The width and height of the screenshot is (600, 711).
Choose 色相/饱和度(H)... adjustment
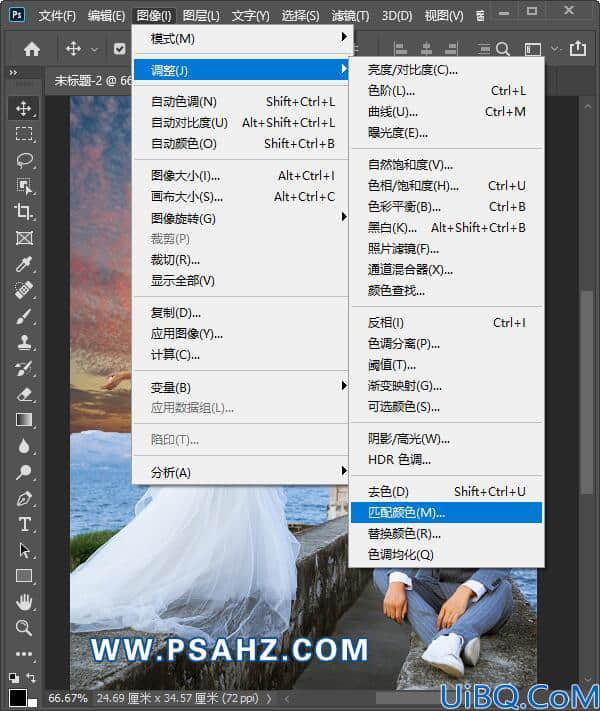pyautogui.click(x=446, y=186)
